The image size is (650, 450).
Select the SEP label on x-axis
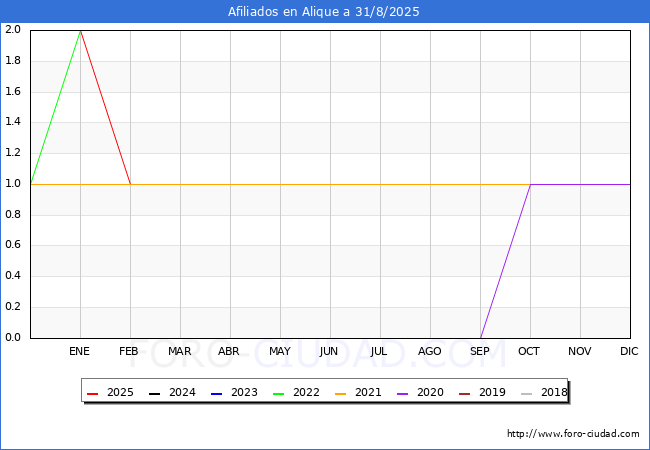pos(480,352)
